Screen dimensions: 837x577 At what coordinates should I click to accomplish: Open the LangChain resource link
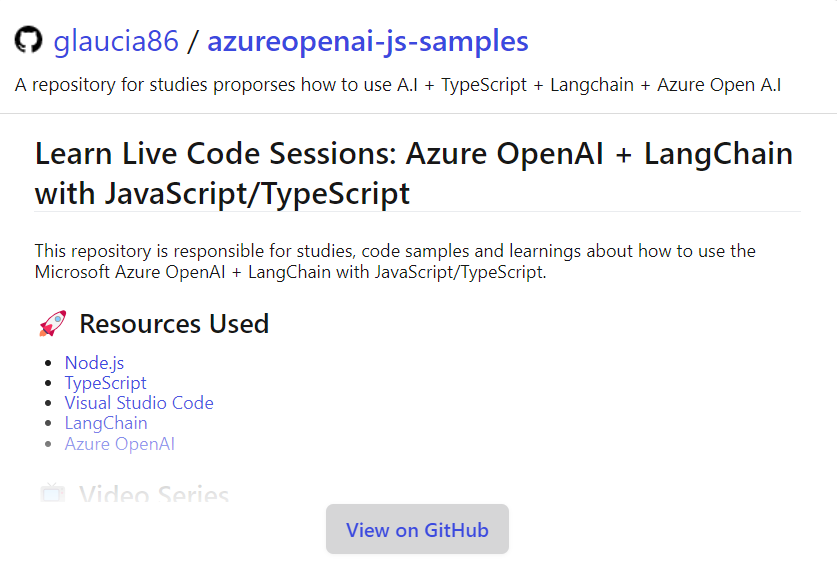click(x=106, y=423)
